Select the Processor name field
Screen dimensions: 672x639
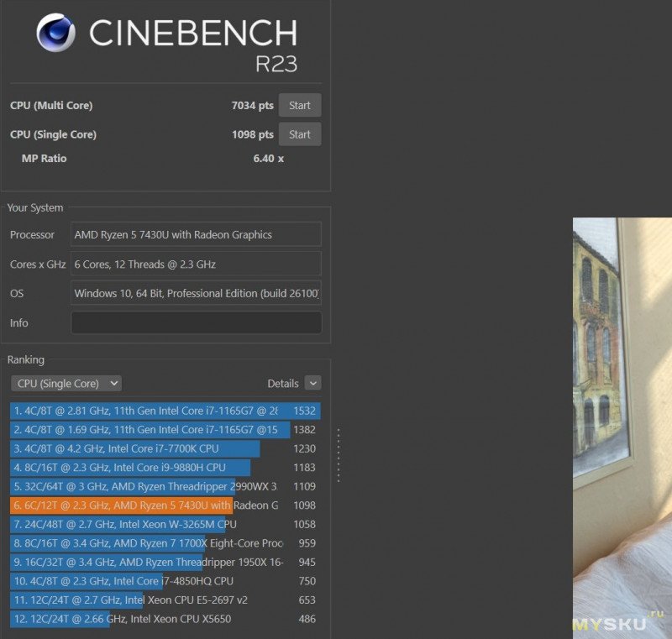[197, 234]
